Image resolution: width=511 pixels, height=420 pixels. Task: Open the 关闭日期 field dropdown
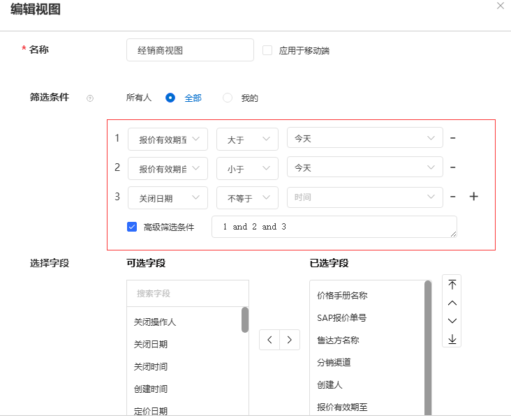(168, 197)
